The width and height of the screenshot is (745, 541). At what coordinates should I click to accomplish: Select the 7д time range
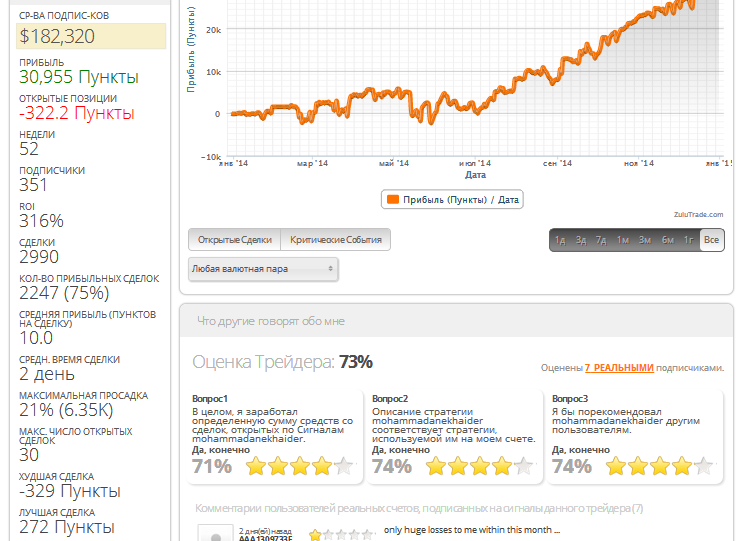[x=601, y=240]
